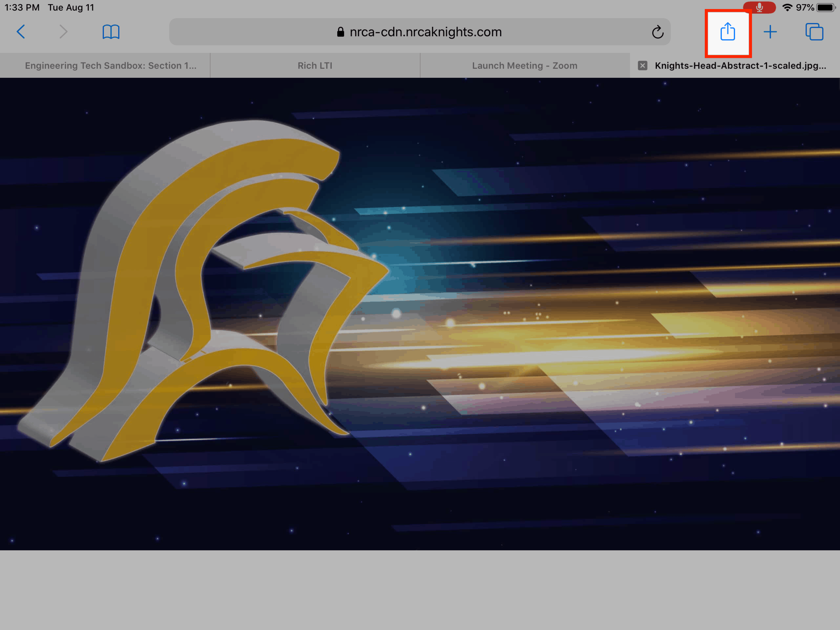
Task: Tap the 97% battery percentage text
Action: click(x=804, y=8)
